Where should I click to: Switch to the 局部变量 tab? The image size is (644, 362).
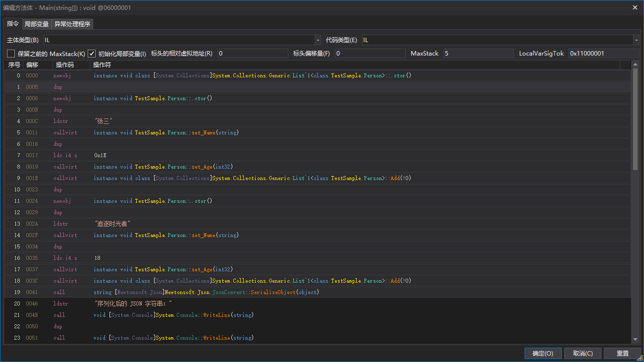click(x=37, y=24)
